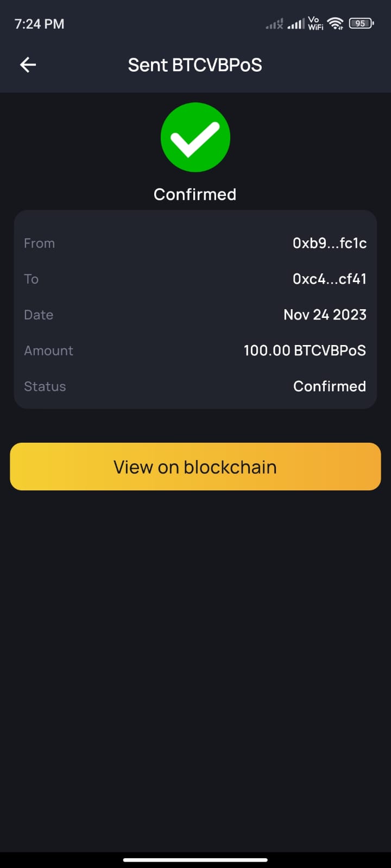The height and width of the screenshot is (868, 391).
Task: Tap the back arrow icon
Action: coord(28,65)
